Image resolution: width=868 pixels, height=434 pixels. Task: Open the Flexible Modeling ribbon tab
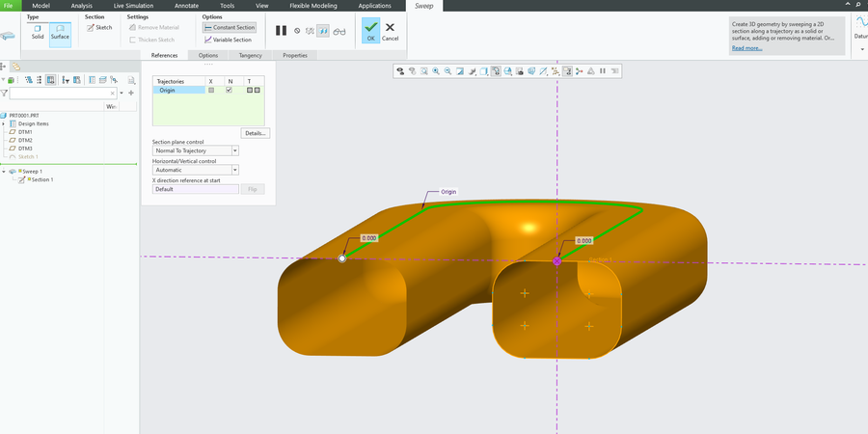point(312,6)
